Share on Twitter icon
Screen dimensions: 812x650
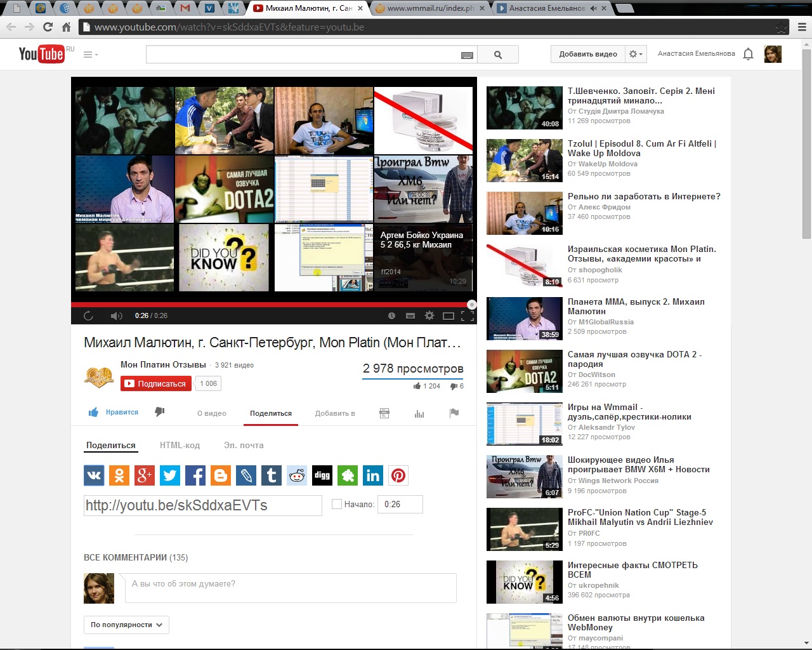[170, 475]
